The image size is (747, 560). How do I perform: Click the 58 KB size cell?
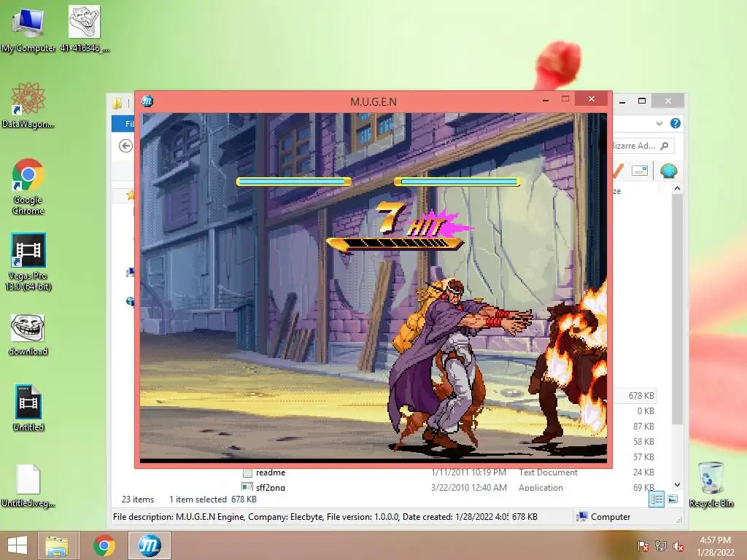[x=643, y=441]
